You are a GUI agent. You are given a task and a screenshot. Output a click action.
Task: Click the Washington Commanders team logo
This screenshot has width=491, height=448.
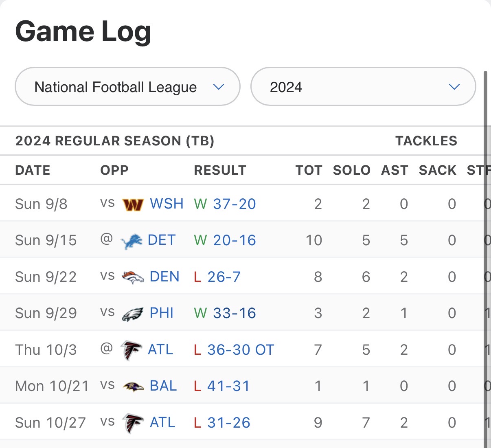click(x=133, y=204)
